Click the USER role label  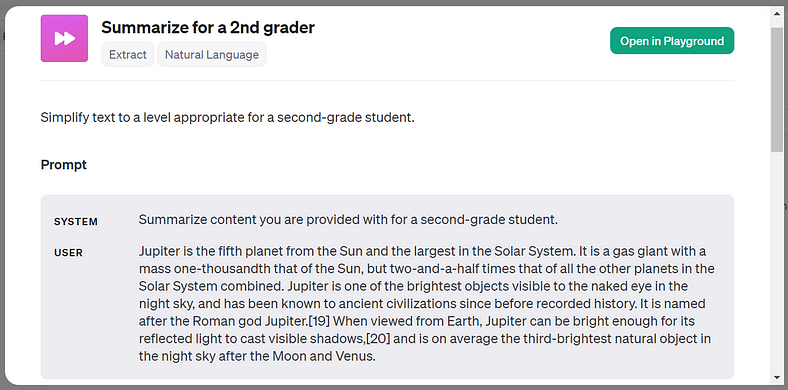click(x=68, y=253)
